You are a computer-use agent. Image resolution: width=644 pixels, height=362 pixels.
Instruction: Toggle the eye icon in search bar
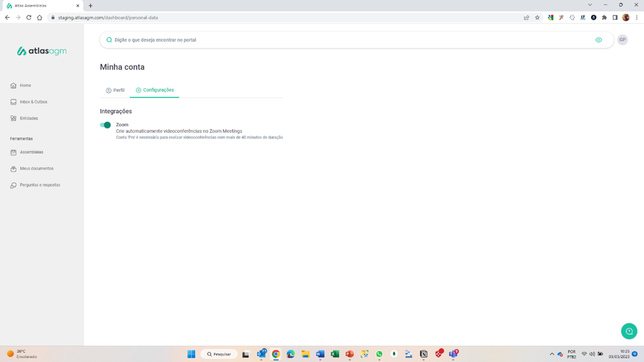click(598, 40)
